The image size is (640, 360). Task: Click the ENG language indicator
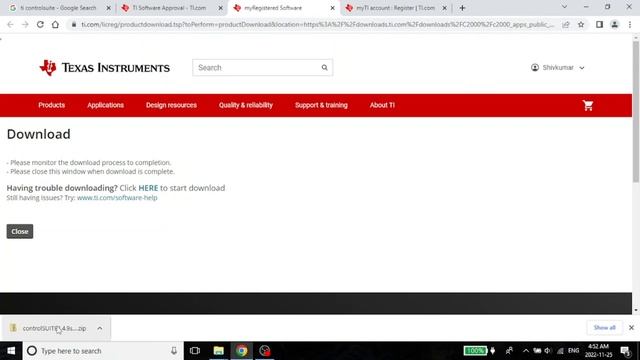tap(573, 351)
